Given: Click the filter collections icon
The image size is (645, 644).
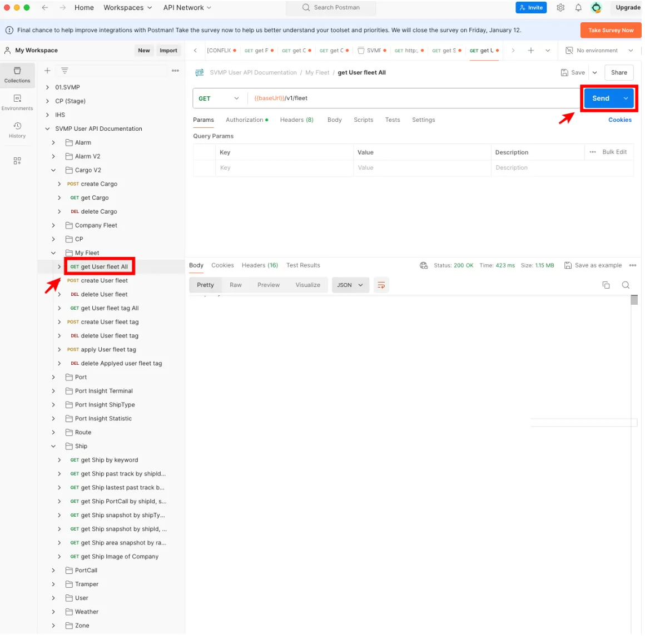Looking at the screenshot, I should (x=64, y=71).
